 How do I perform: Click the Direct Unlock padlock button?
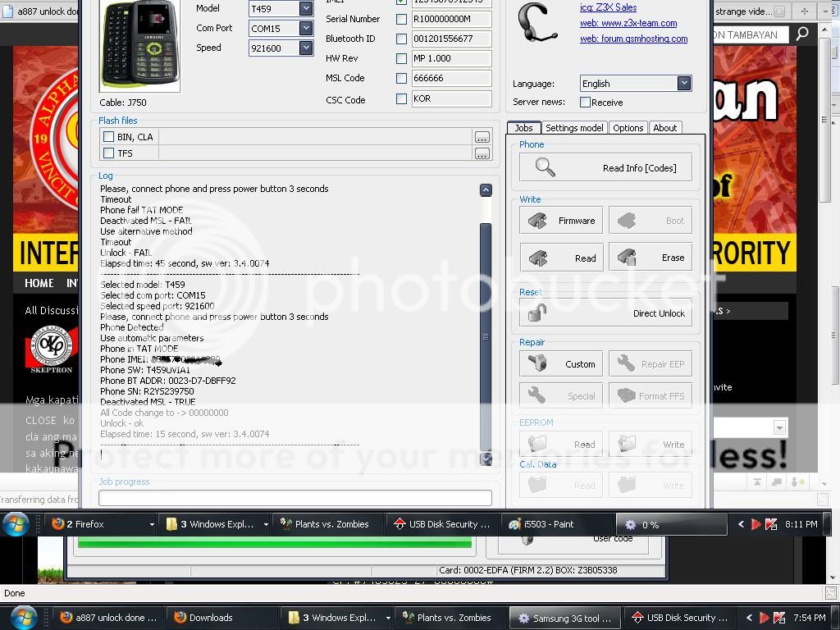tap(605, 313)
